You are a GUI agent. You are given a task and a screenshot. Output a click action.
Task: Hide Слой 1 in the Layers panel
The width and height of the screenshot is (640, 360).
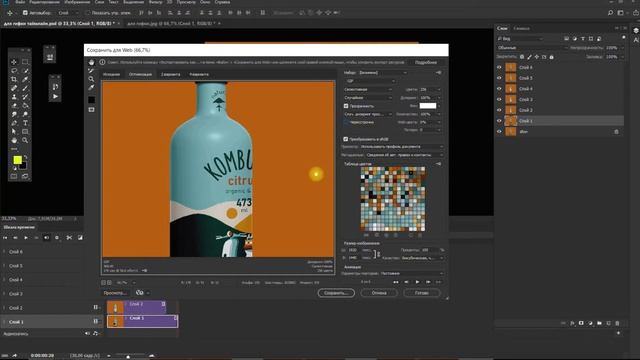tap(499, 121)
